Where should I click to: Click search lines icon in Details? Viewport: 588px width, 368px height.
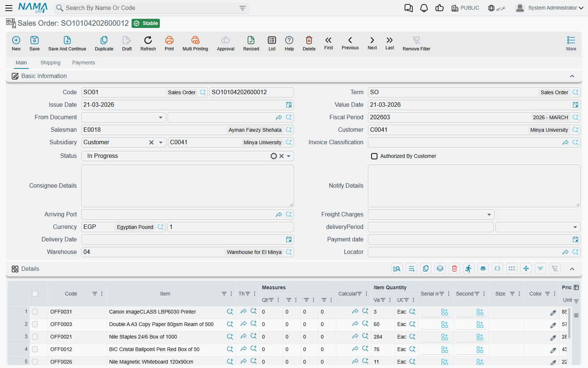397,269
